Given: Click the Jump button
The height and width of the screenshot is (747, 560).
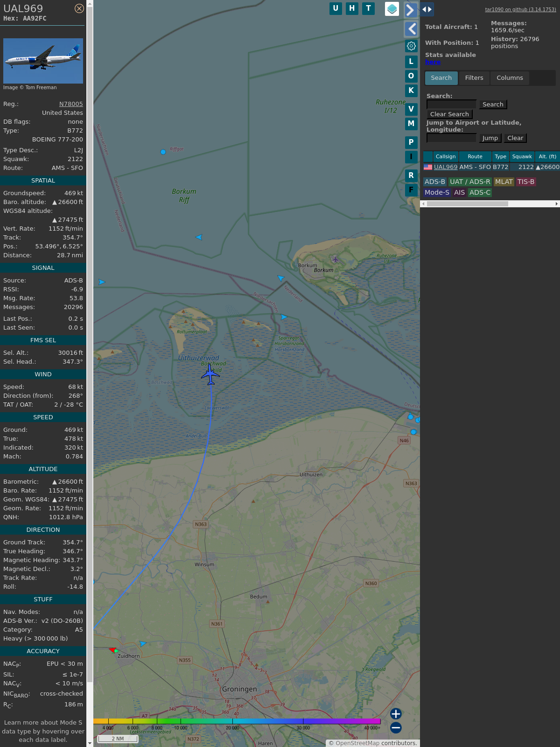Looking at the screenshot, I should [490, 138].
